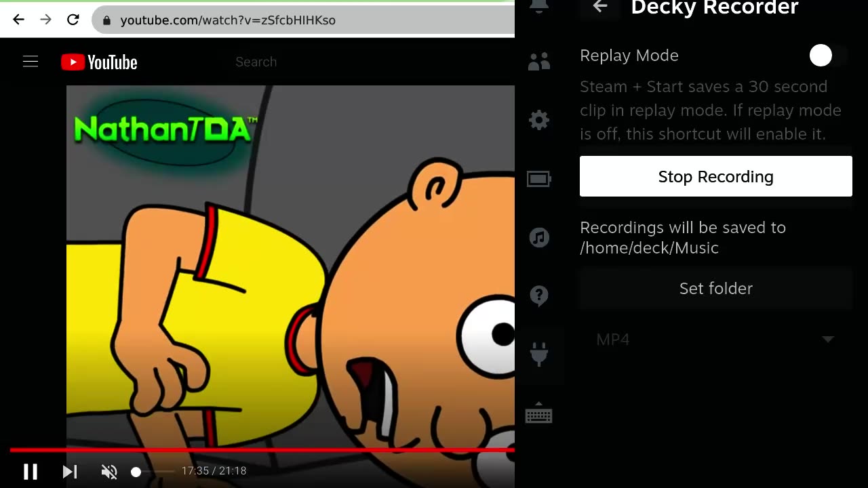Click the /home/deck/Music save path text
This screenshot has height=488, width=868.
(x=649, y=248)
